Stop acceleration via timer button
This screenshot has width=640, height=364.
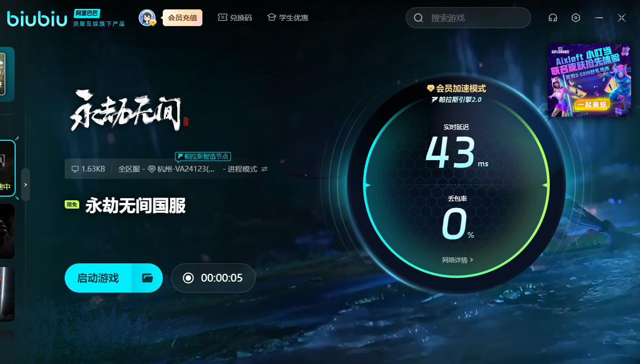213,278
